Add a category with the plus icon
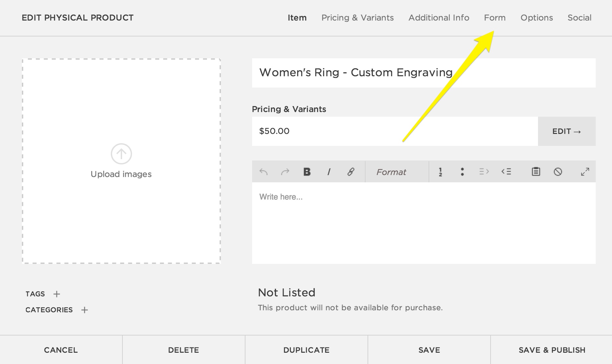612x364 pixels. (x=85, y=310)
